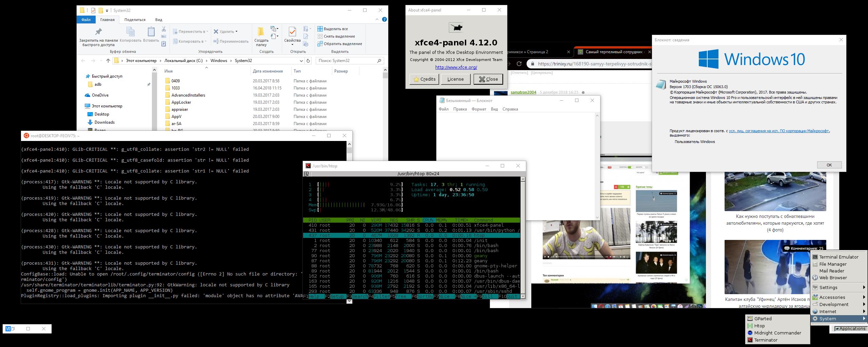This screenshot has width=868, height=347.
Task: Open Microsoft license agreement link
Action: point(779,131)
